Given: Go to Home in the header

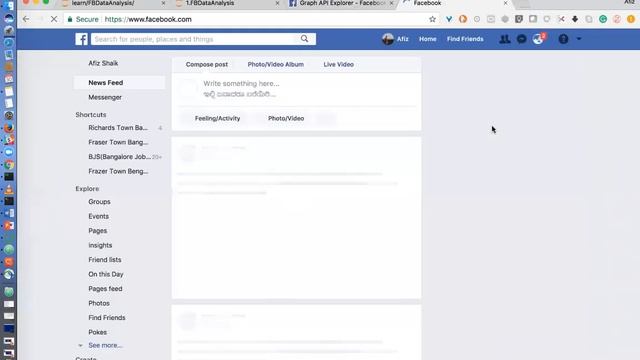Looking at the screenshot, I should coord(427,39).
